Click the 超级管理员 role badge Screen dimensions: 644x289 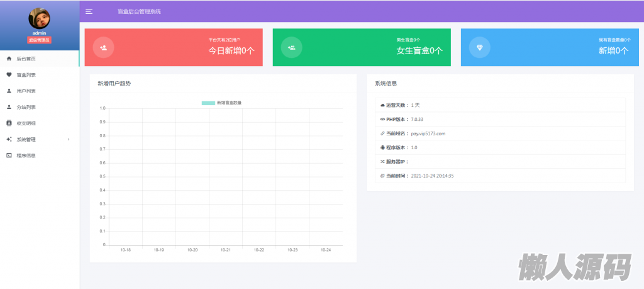click(39, 40)
